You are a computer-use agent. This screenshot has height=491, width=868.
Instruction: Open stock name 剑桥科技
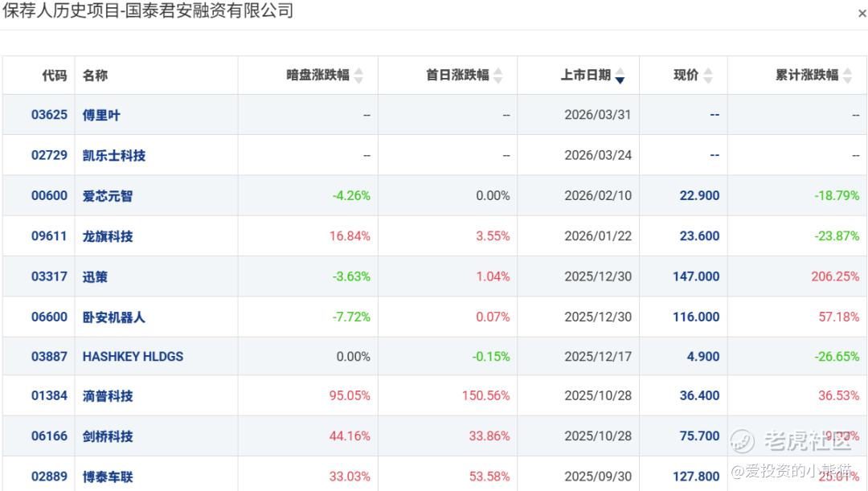tap(108, 436)
